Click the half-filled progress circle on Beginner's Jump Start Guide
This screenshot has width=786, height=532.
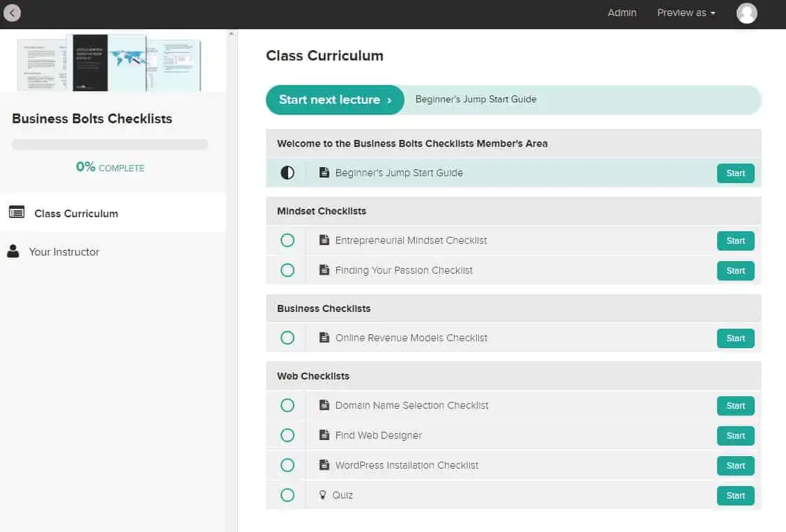[288, 172]
